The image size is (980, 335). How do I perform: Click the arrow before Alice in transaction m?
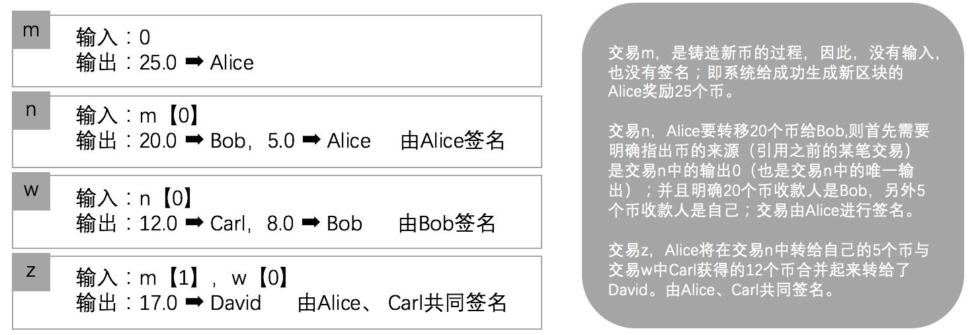194,62
